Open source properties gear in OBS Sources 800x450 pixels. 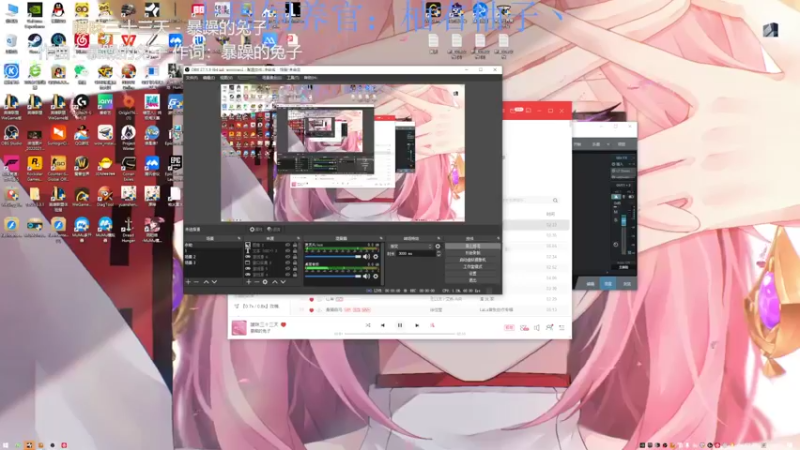click(x=265, y=282)
